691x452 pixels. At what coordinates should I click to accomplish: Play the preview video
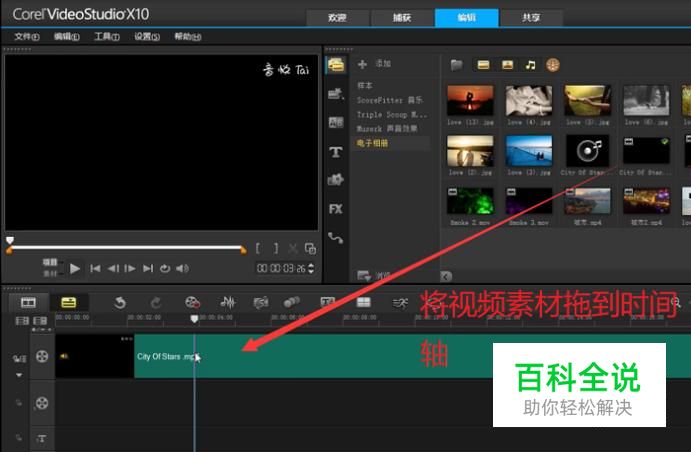[75, 268]
